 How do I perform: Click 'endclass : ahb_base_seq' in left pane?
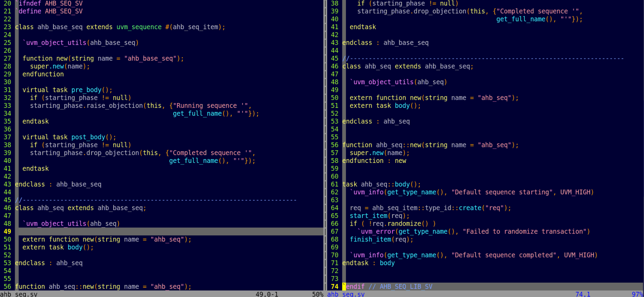[x=58, y=184]
